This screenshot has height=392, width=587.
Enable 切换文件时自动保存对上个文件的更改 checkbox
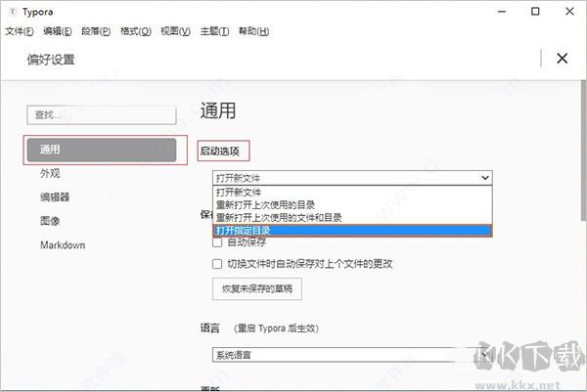click(x=217, y=264)
